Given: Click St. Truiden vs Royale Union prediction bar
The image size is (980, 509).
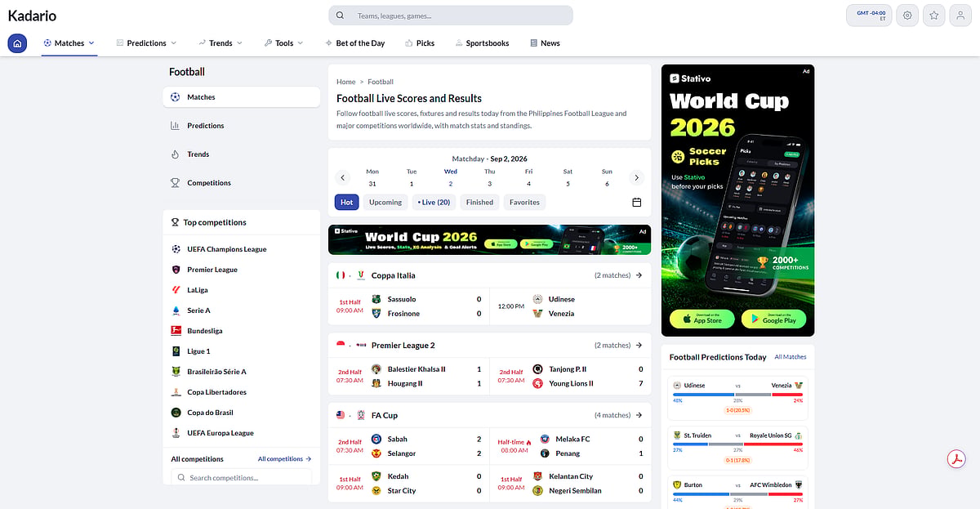Looking at the screenshot, I should point(737,444).
